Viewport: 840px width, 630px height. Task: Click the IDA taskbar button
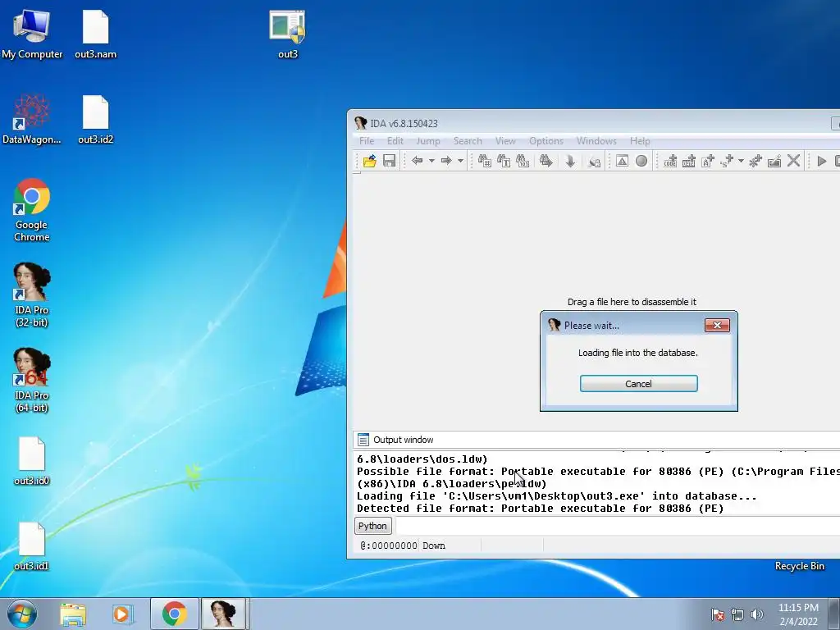pos(224,614)
